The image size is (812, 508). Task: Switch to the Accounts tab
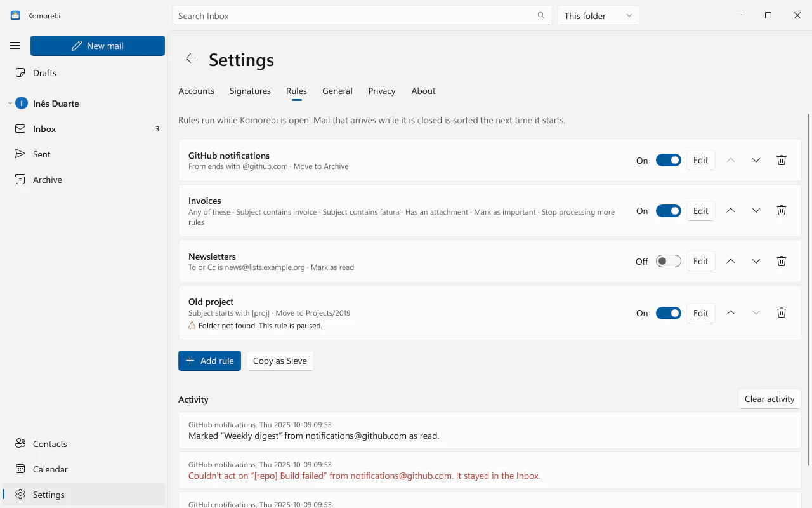(x=196, y=91)
